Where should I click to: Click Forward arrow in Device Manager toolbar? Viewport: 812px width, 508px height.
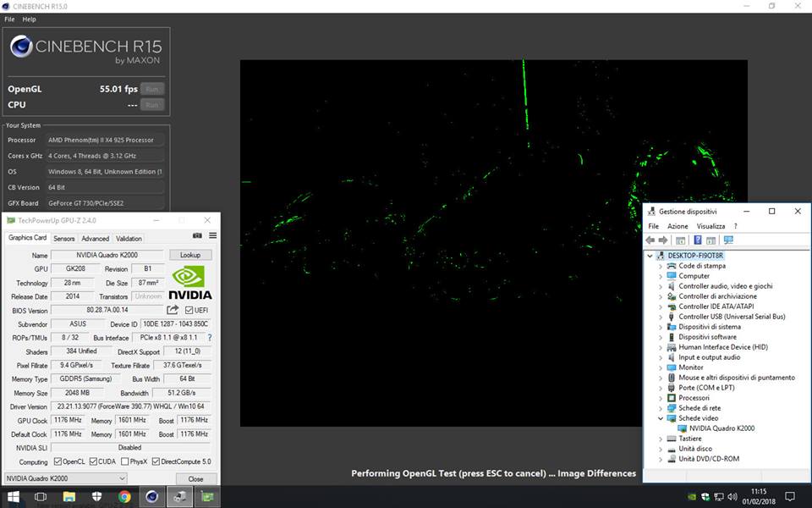[663, 240]
